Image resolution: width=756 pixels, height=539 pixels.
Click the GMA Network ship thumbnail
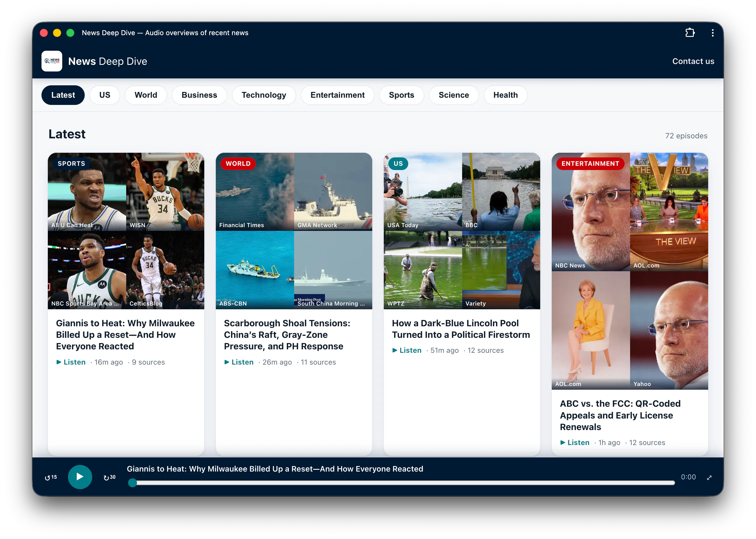pyautogui.click(x=333, y=192)
